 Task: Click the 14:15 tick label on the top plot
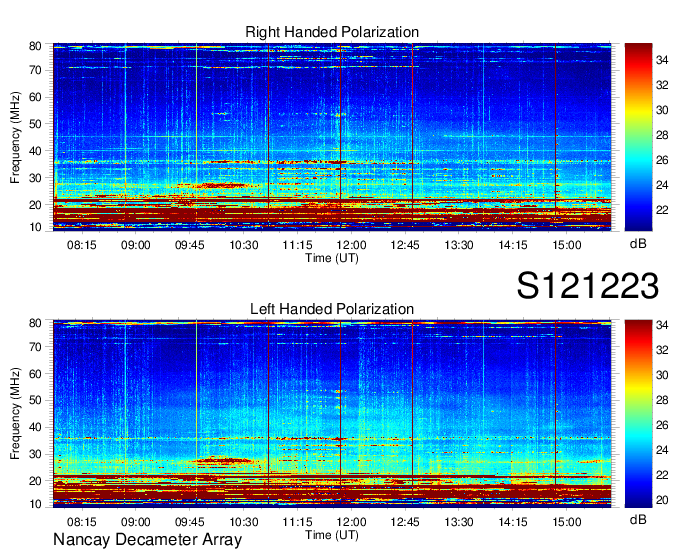click(x=513, y=245)
